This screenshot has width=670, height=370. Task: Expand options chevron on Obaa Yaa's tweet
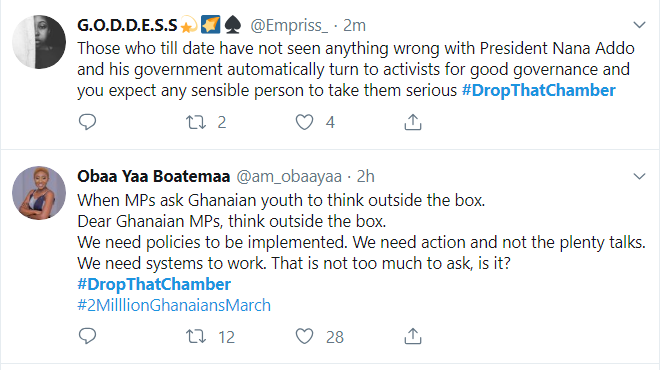[x=639, y=176]
